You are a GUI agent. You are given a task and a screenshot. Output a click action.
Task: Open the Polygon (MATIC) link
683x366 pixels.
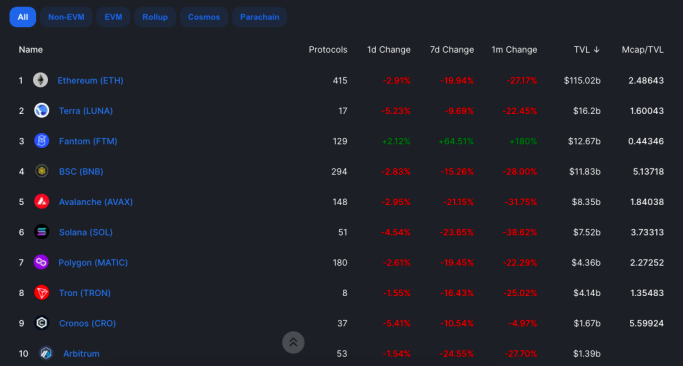click(x=93, y=263)
